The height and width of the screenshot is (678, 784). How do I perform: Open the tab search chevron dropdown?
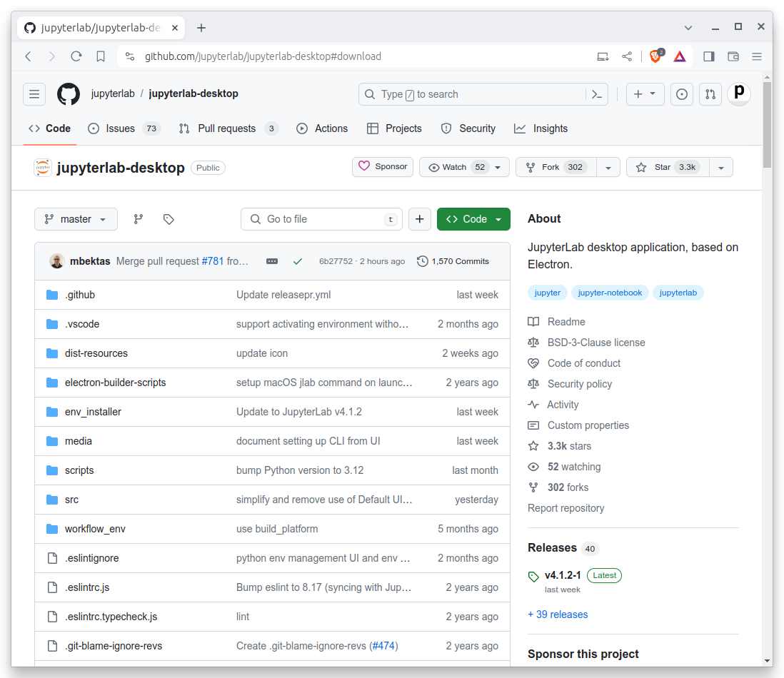point(688,28)
